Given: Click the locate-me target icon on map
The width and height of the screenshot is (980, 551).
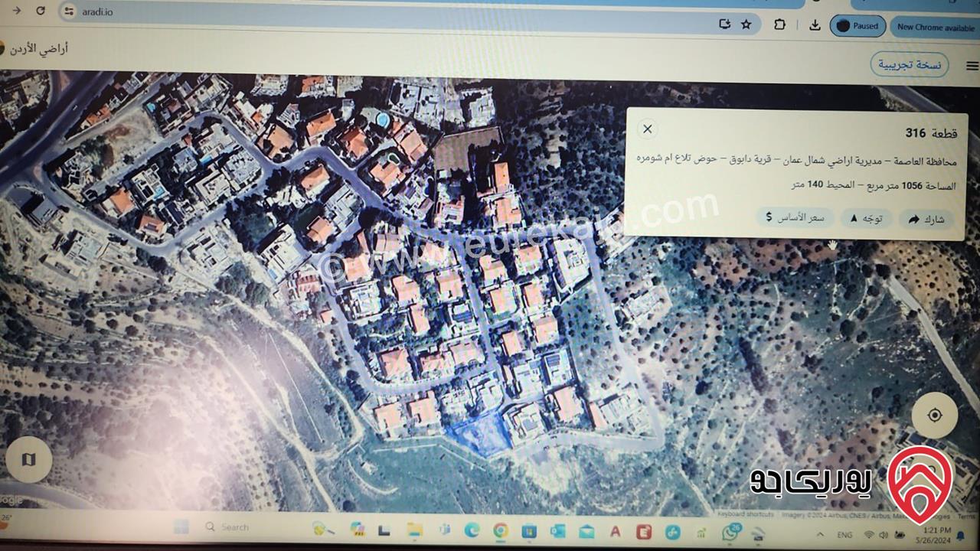Looking at the screenshot, I should pos(934,416).
